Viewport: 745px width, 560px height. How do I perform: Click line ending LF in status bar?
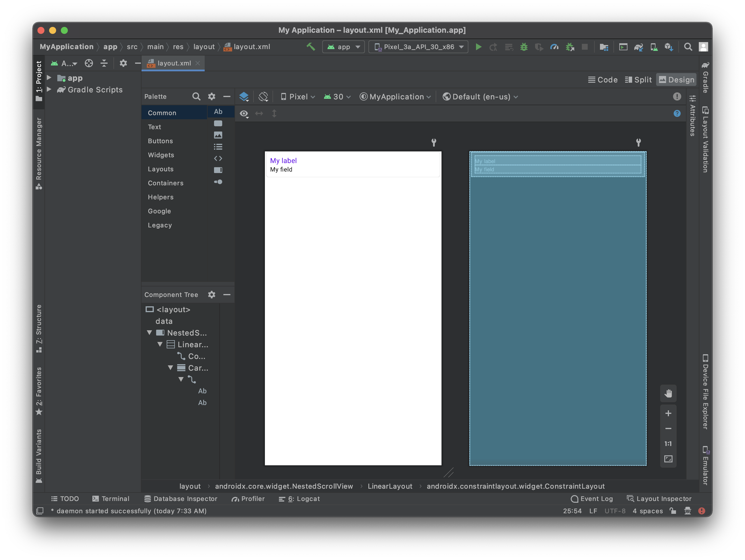tap(593, 511)
